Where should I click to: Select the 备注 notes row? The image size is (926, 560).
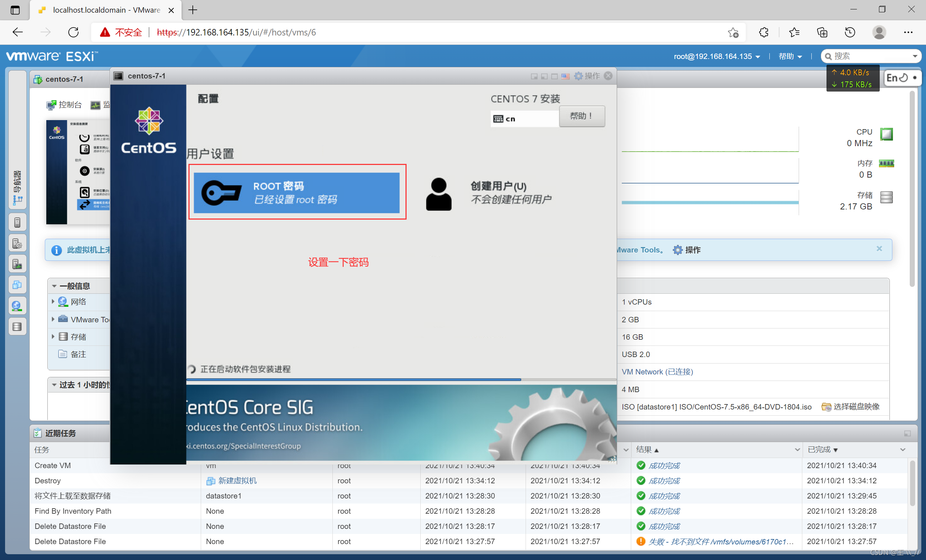tap(79, 354)
